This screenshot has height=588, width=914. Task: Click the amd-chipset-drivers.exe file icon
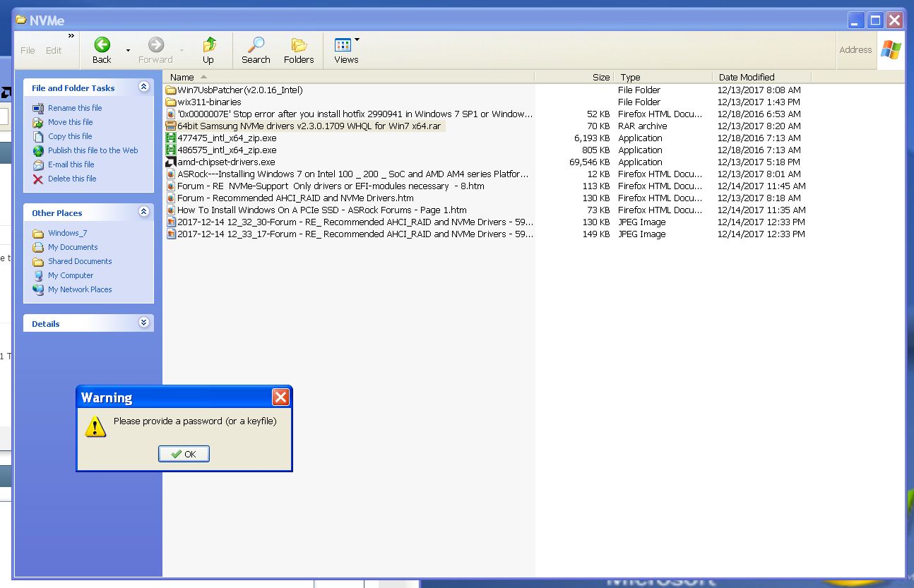point(170,162)
